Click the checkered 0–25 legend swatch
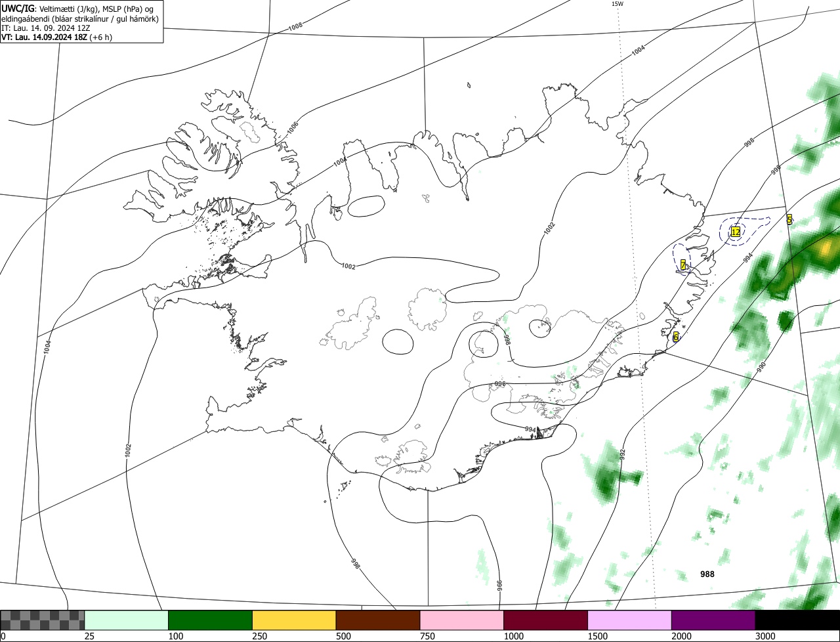840x642 pixels. click(x=43, y=620)
